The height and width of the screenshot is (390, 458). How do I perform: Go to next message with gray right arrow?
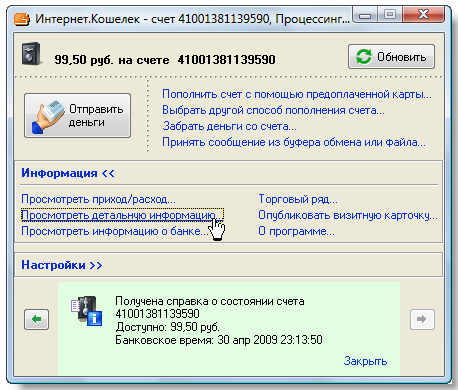point(422,319)
